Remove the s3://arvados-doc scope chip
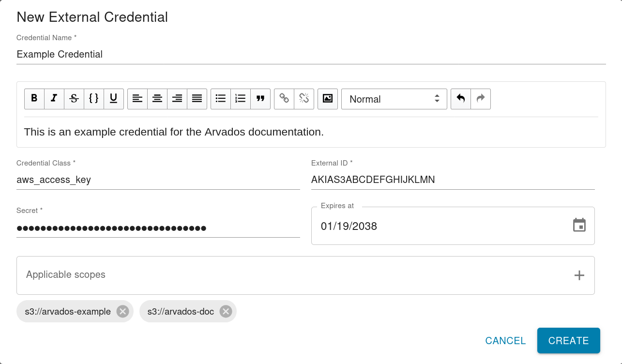Image resolution: width=622 pixels, height=364 pixels. 226,311
